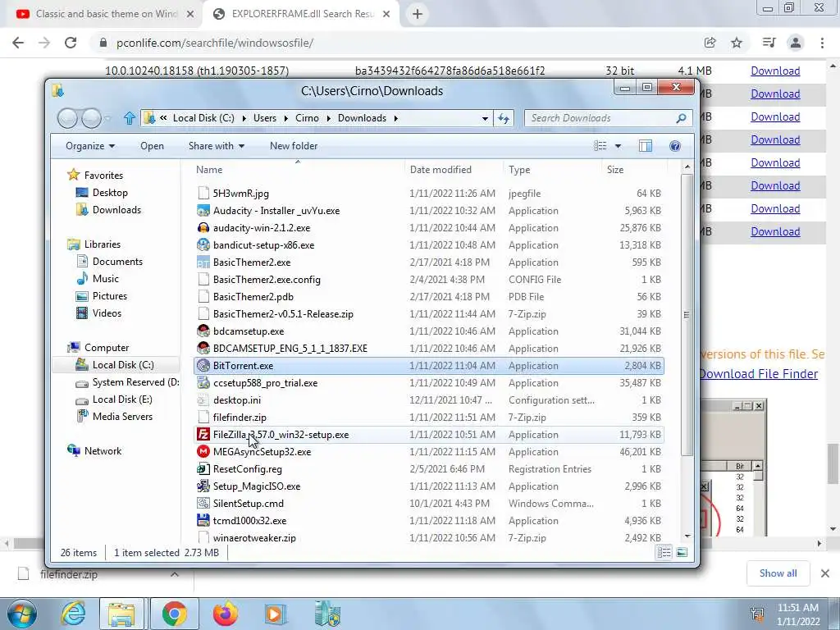840x630 pixels.
Task: Click the New folder command
Action: (x=294, y=146)
